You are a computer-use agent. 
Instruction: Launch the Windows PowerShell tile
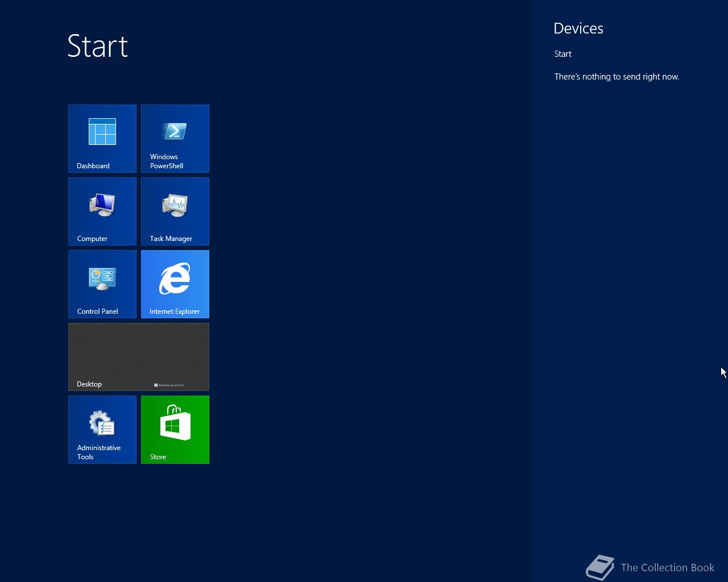click(x=175, y=139)
